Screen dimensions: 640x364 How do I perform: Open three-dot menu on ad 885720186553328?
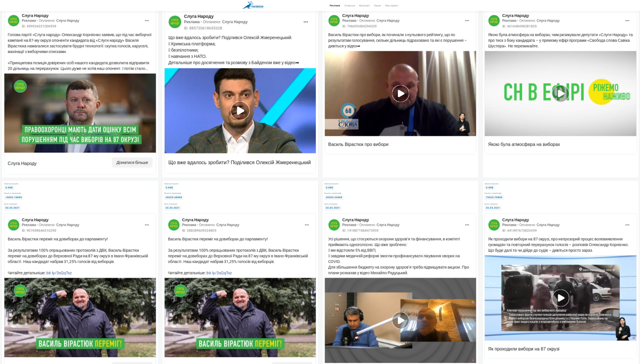coord(306,22)
